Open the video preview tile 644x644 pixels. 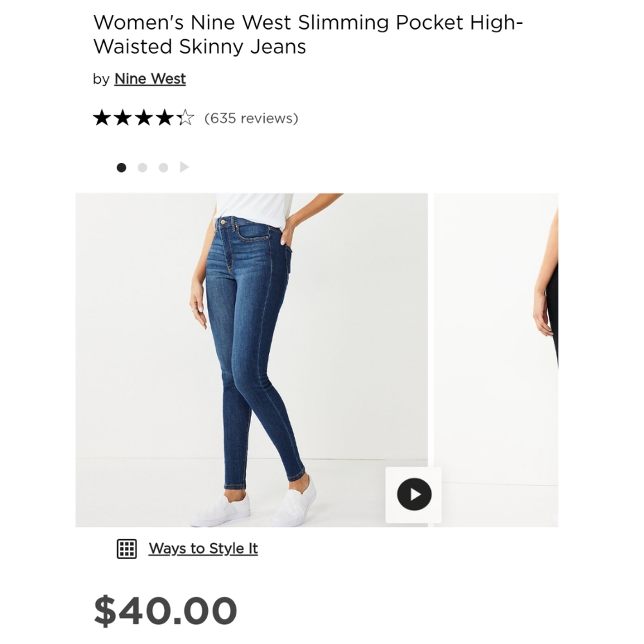tap(413, 495)
